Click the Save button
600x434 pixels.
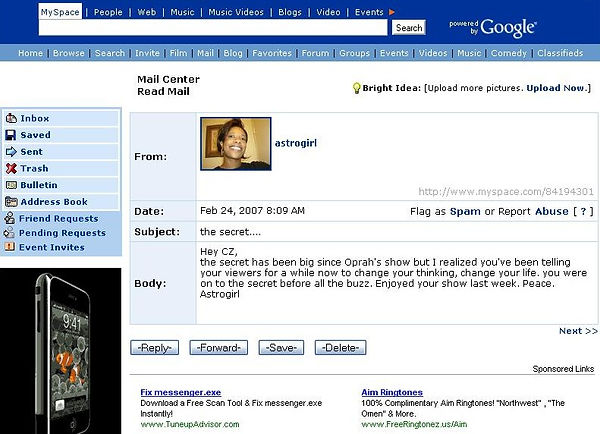point(281,348)
